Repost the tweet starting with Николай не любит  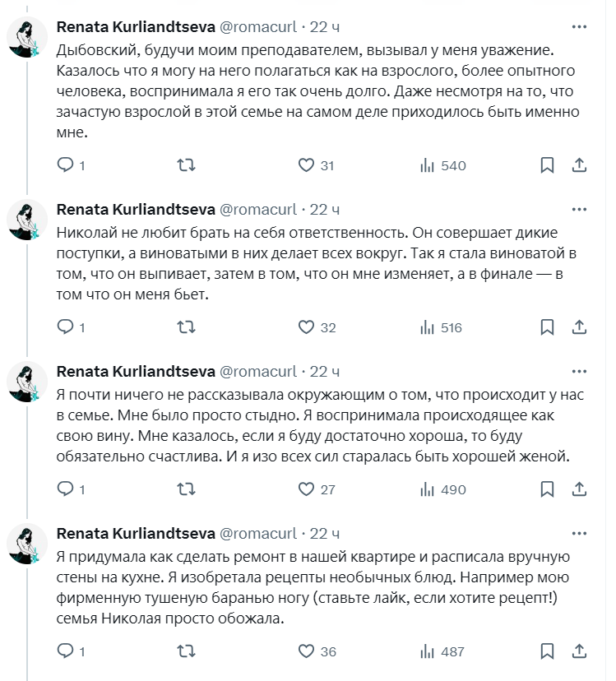click(x=186, y=327)
